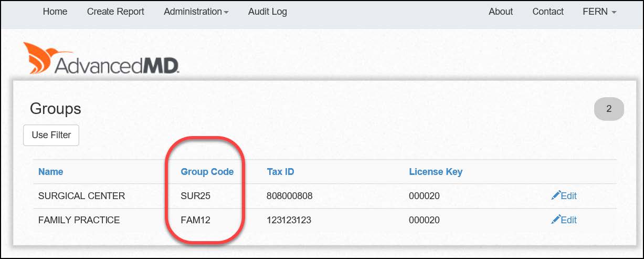Go to the Home page
Image resolution: width=644 pixels, height=259 pixels.
click(x=55, y=12)
